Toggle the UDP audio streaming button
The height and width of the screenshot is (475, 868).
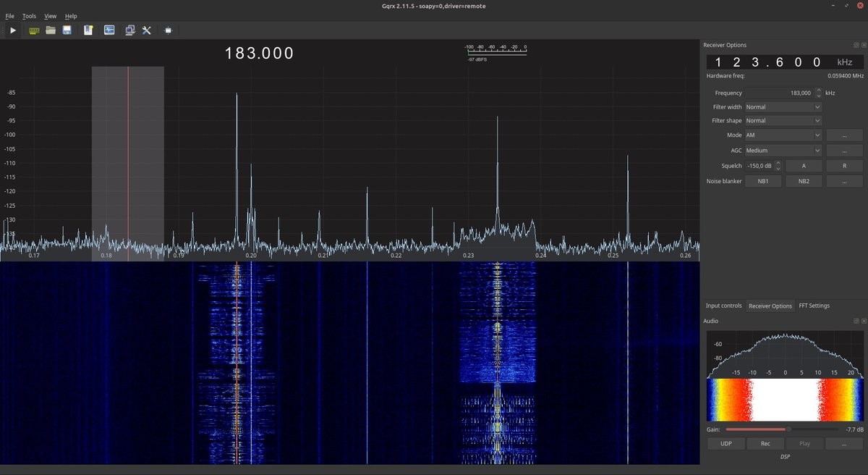(725, 444)
